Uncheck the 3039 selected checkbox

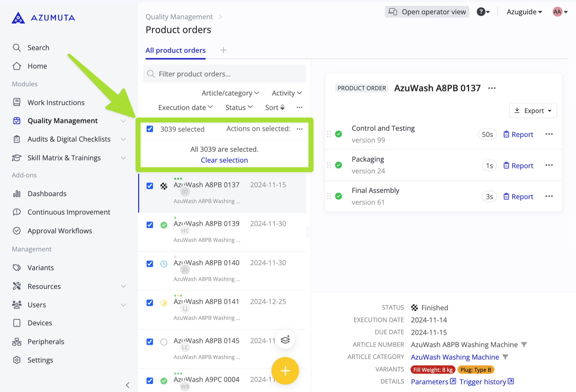(x=150, y=129)
